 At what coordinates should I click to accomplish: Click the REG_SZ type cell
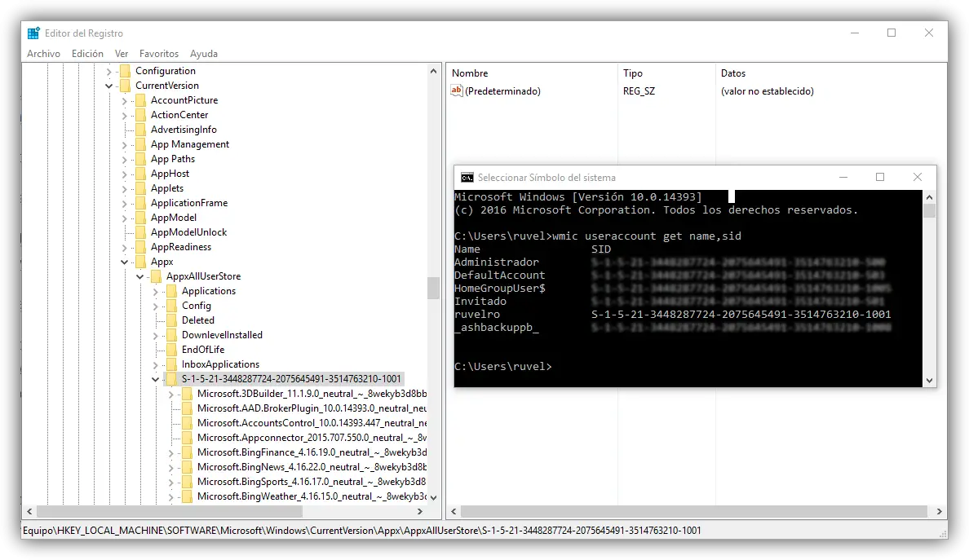(x=639, y=91)
